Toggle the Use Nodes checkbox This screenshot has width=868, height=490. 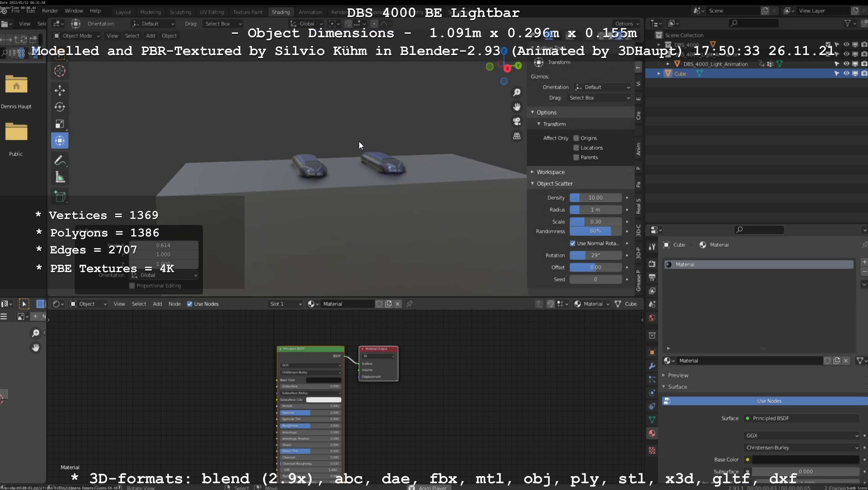point(190,304)
